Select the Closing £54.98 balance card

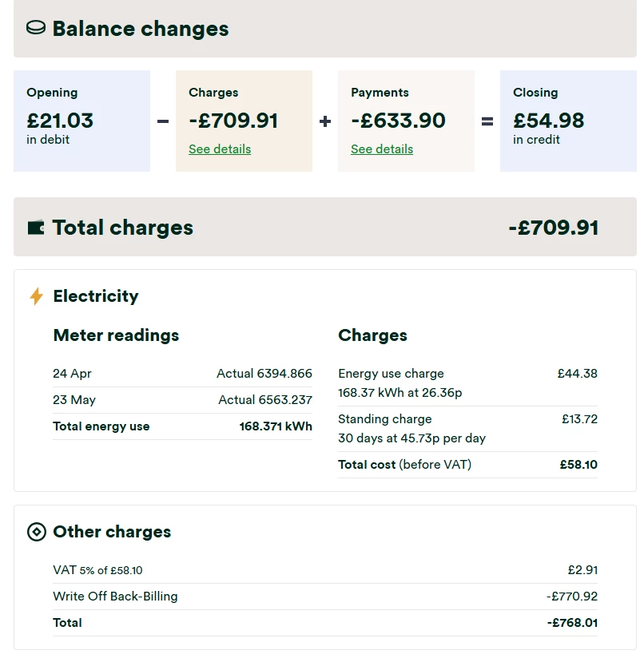tap(568, 121)
